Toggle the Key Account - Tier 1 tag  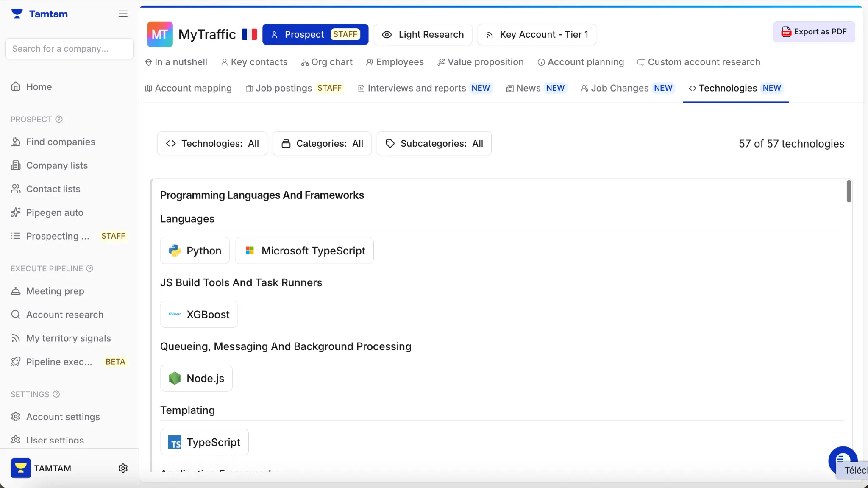(x=536, y=34)
